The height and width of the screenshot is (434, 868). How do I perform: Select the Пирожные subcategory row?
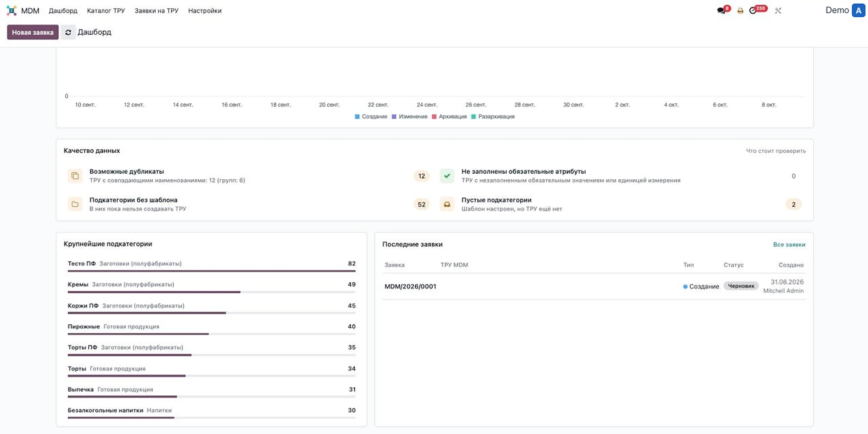coord(212,329)
